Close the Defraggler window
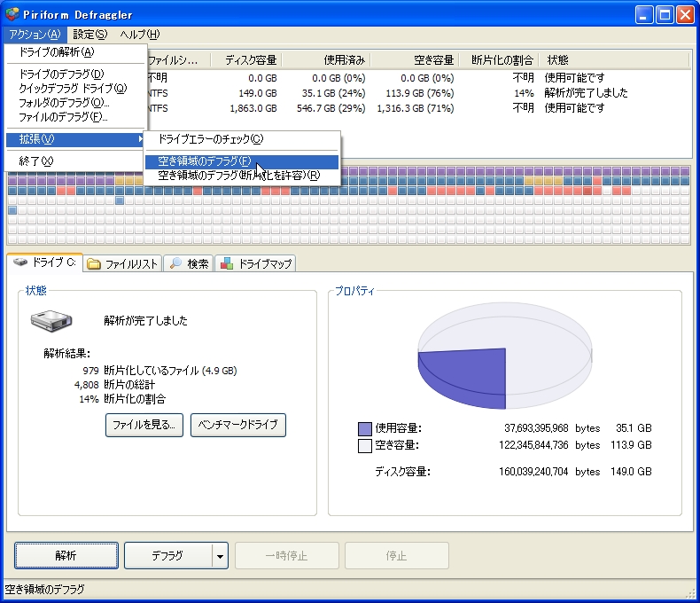700x603 pixels. click(x=685, y=15)
